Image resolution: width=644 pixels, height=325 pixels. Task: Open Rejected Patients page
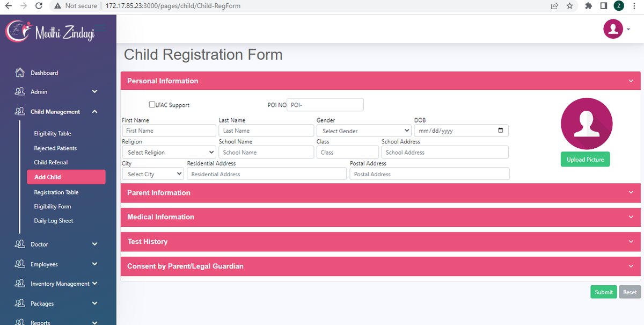55,148
